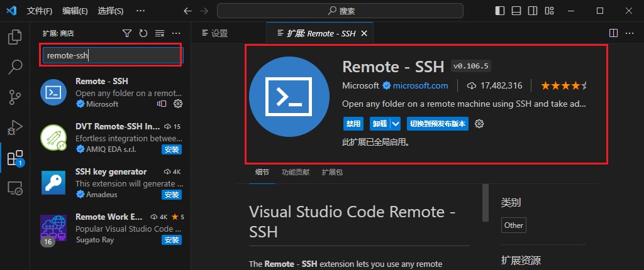Toggle the primary sidebar layout icon
The image size is (644, 270).
coord(500,11)
